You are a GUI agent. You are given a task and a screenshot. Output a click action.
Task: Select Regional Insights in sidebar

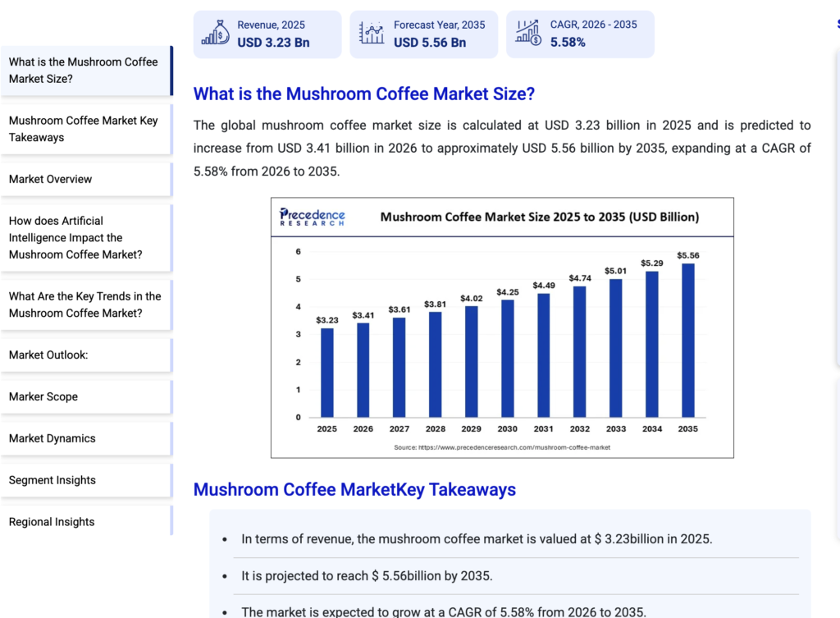tap(52, 522)
